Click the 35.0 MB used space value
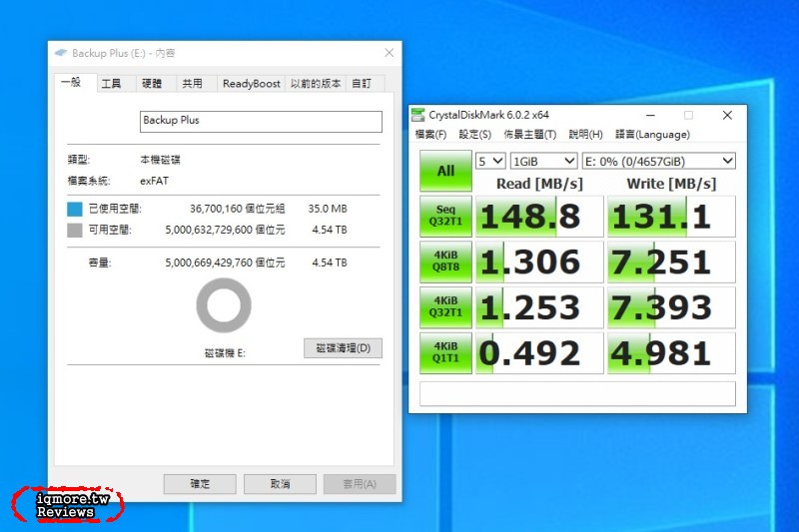 328,209
